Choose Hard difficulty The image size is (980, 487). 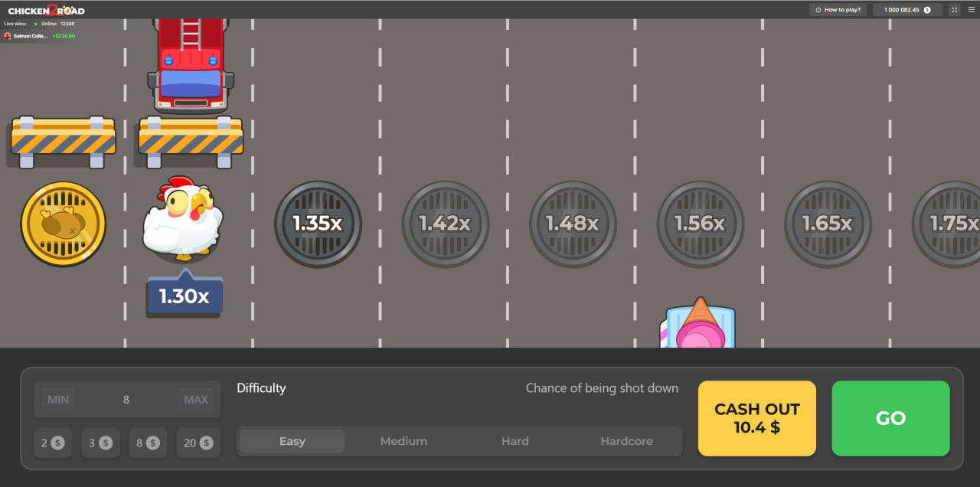[515, 441]
